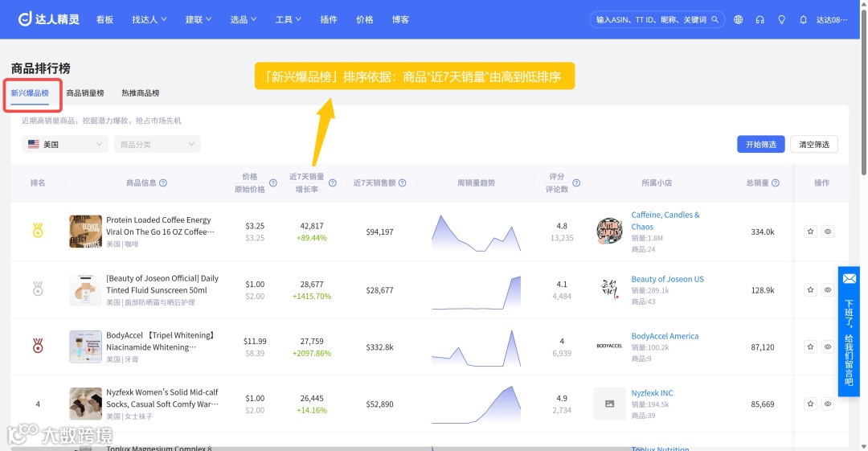The image size is (868, 451).
Task: Click BodyAccel America shop logo
Action: coord(609,346)
